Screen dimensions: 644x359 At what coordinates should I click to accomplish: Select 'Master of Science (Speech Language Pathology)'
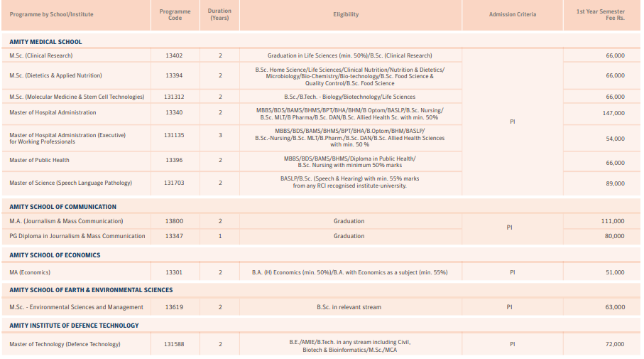point(70,183)
